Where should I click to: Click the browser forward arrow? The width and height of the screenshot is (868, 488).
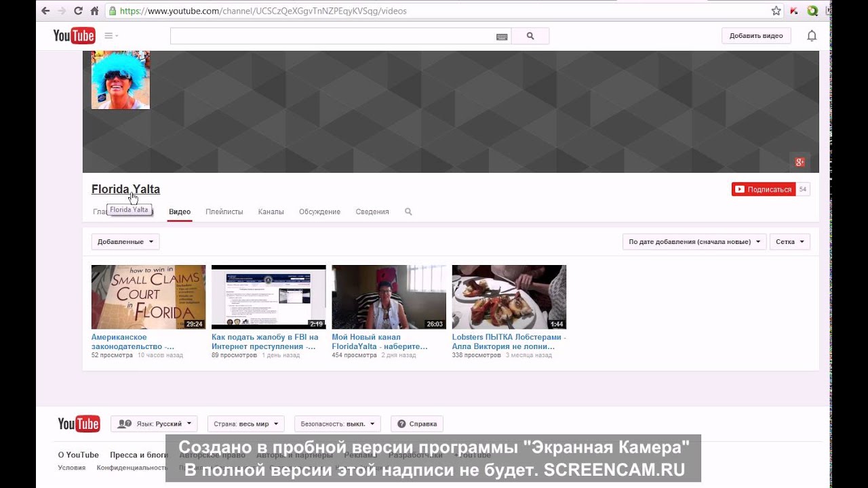pyautogui.click(x=62, y=11)
